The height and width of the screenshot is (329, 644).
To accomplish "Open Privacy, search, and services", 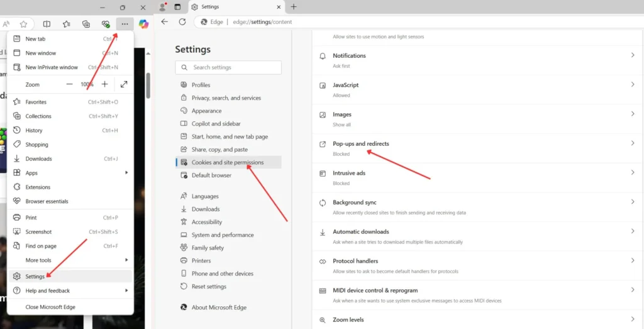I will [x=228, y=98].
